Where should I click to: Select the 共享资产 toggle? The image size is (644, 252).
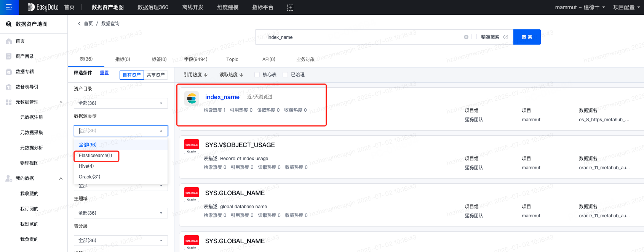click(156, 75)
